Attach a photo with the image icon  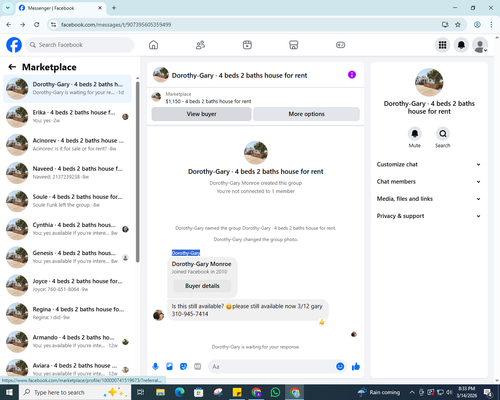tap(169, 367)
